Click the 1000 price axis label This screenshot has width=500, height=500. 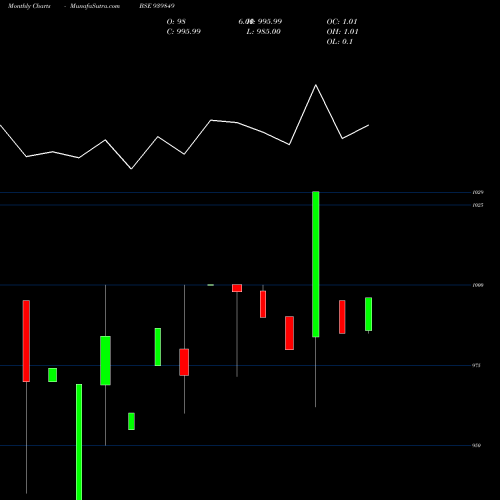tap(478, 285)
